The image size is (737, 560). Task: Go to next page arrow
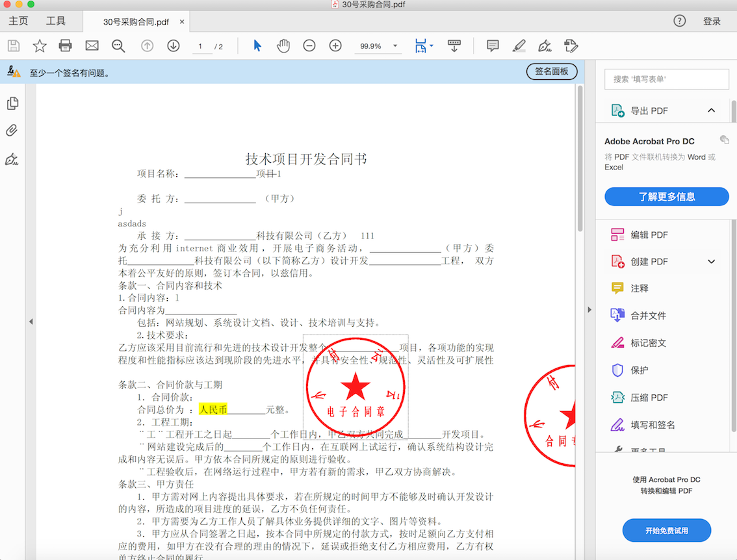tap(174, 45)
